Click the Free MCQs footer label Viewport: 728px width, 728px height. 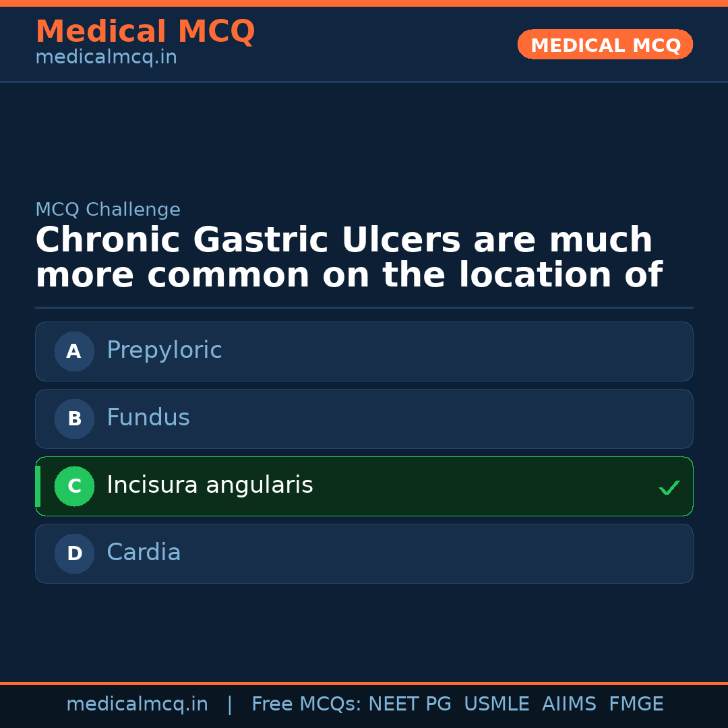[x=306, y=704]
